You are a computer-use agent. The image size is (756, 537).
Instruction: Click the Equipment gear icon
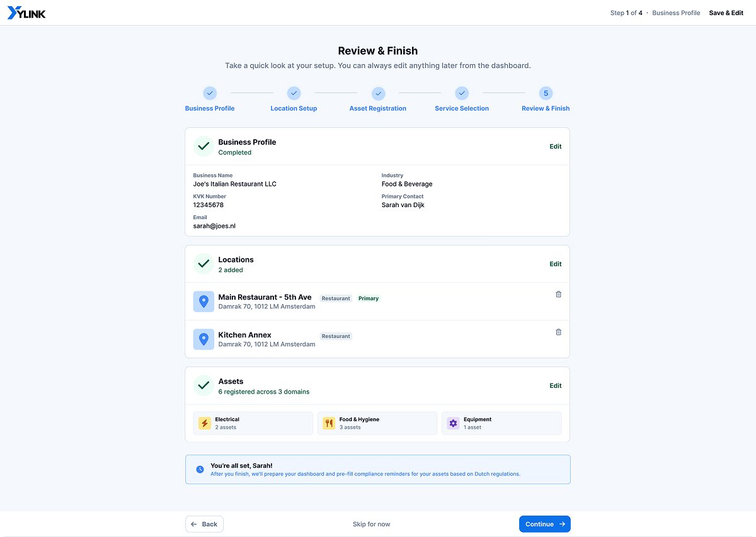[x=453, y=424]
